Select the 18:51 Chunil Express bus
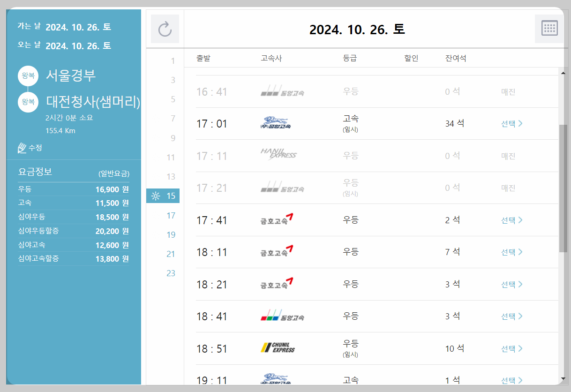The image size is (571, 392). pos(512,348)
